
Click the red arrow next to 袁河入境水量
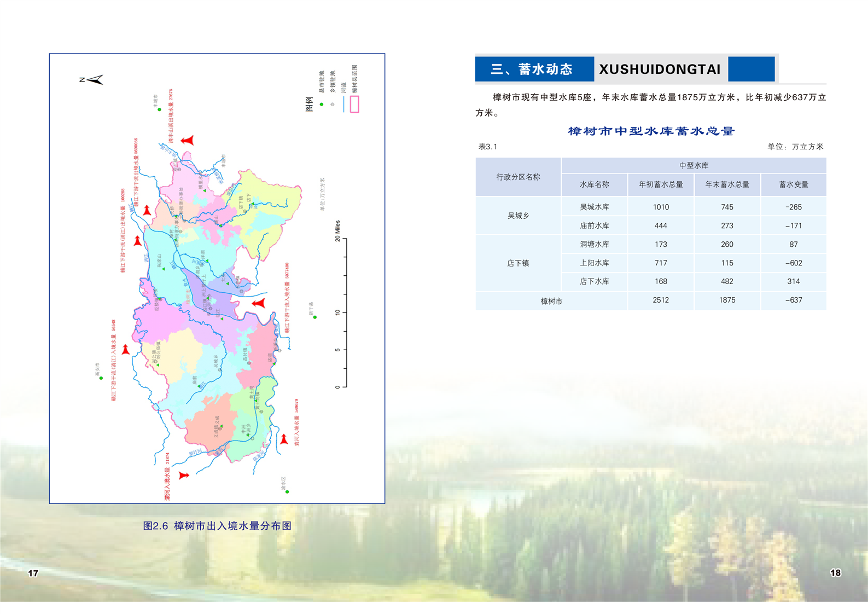coord(284,439)
